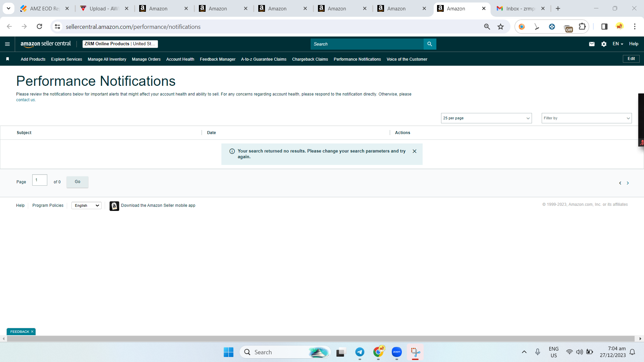
Task: Open the English language dropdown in footer
Action: point(87,205)
